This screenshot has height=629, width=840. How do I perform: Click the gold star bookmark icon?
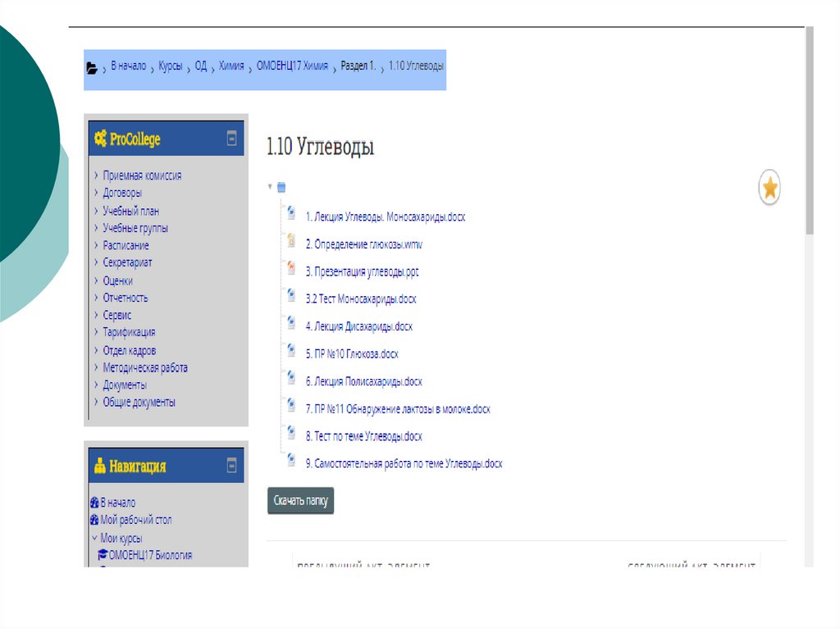769,188
